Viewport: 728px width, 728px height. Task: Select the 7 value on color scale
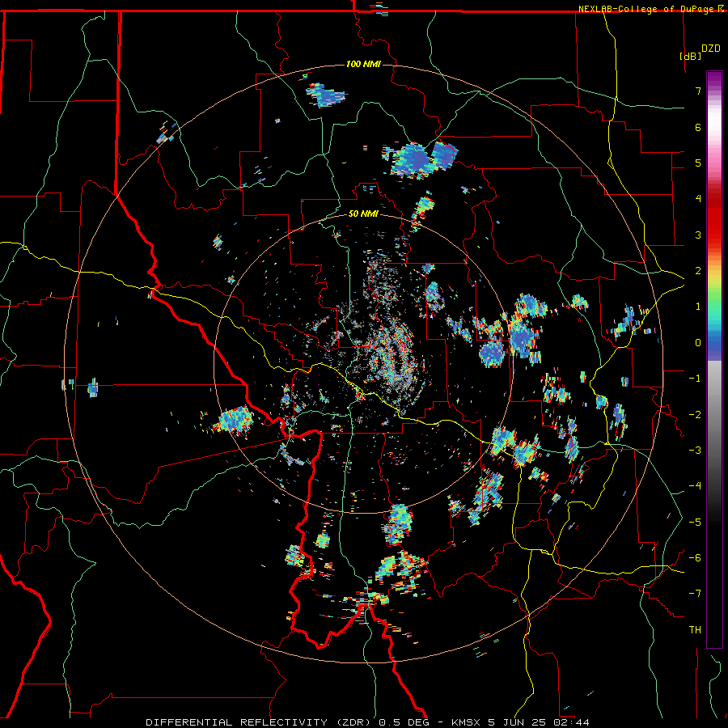(698, 91)
